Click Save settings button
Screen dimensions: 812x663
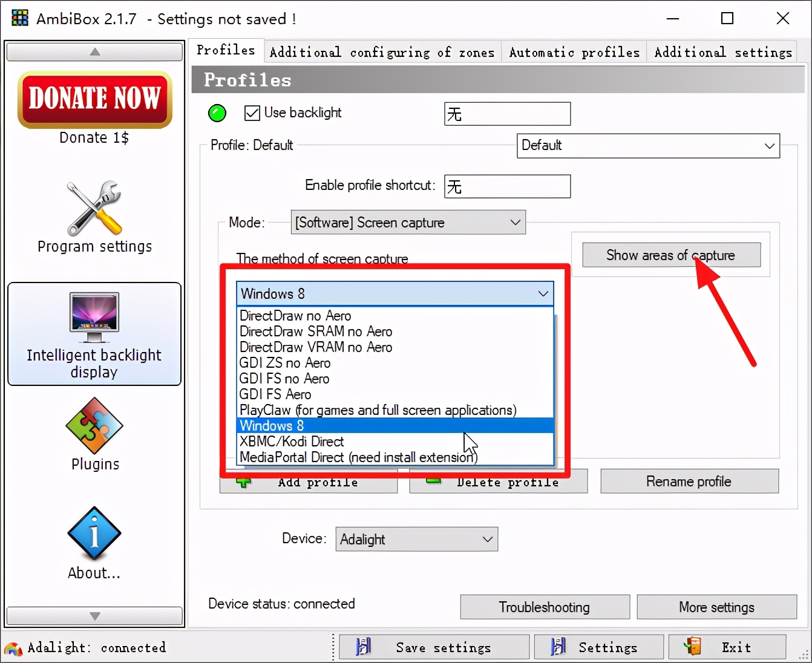point(434,647)
